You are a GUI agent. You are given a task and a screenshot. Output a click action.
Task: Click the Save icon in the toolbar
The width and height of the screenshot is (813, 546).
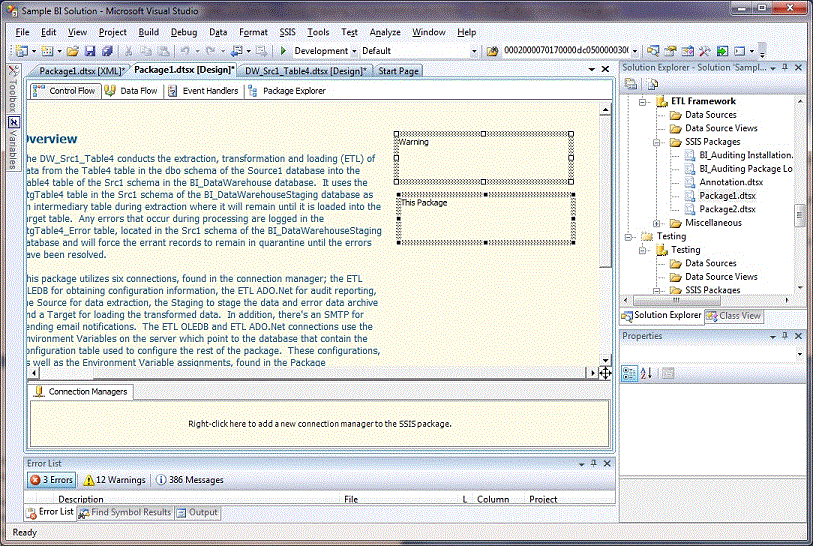[90, 51]
